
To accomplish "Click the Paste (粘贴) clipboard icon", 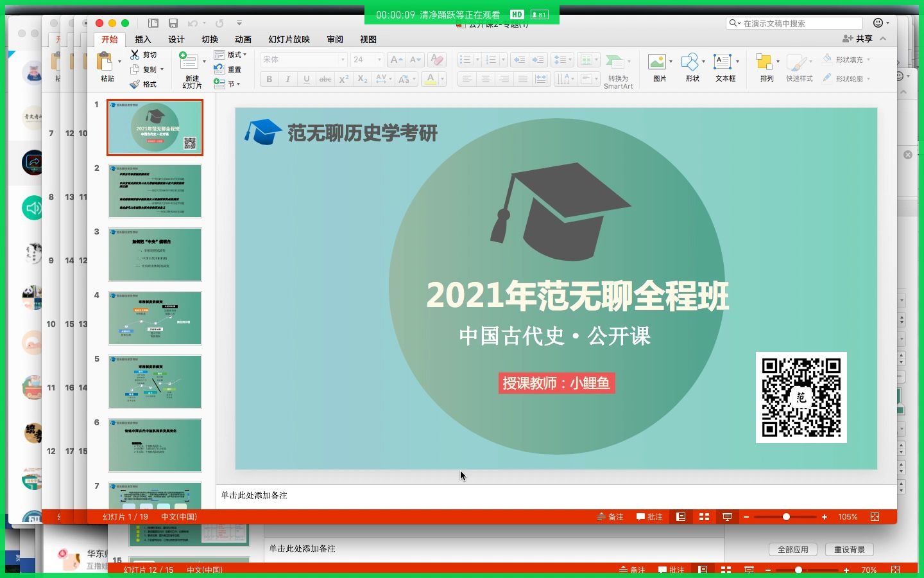I will tap(105, 62).
